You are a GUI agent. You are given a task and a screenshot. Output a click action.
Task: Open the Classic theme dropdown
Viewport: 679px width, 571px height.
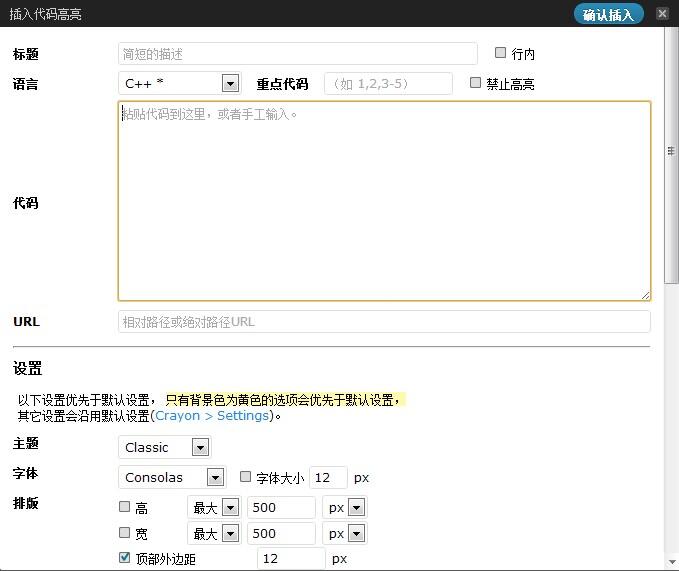[x=165, y=447]
